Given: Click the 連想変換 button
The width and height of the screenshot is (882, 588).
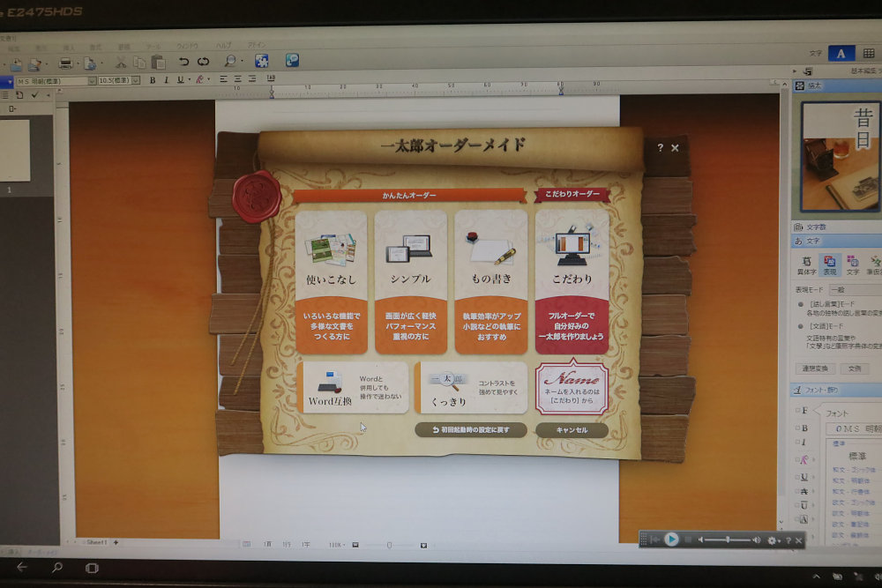Looking at the screenshot, I should click(814, 368).
